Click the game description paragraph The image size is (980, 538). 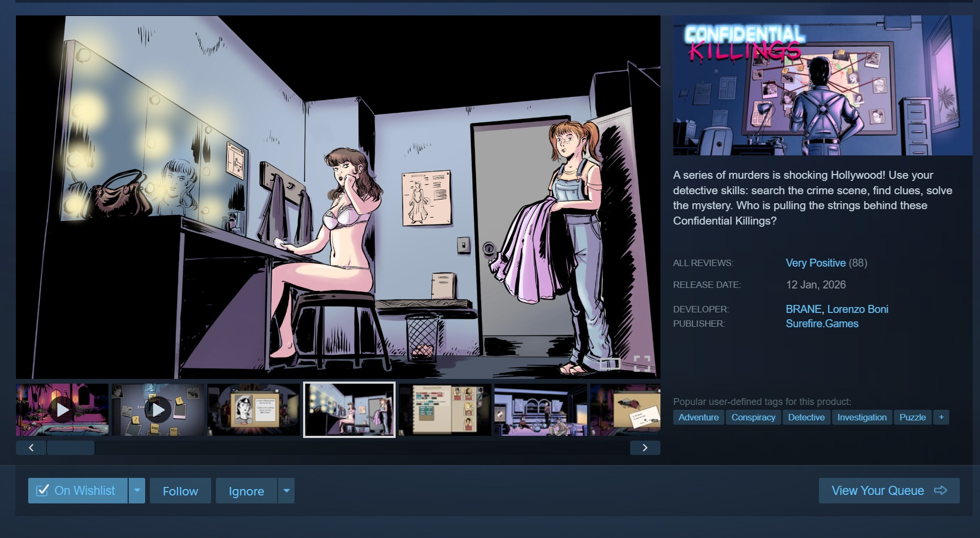coord(813,198)
